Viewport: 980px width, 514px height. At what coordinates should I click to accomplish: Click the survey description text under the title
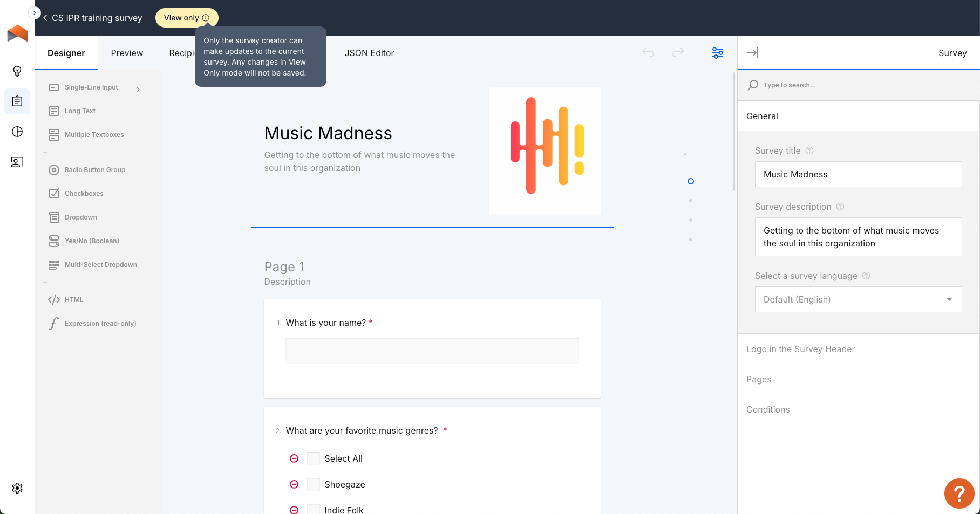pos(359,161)
